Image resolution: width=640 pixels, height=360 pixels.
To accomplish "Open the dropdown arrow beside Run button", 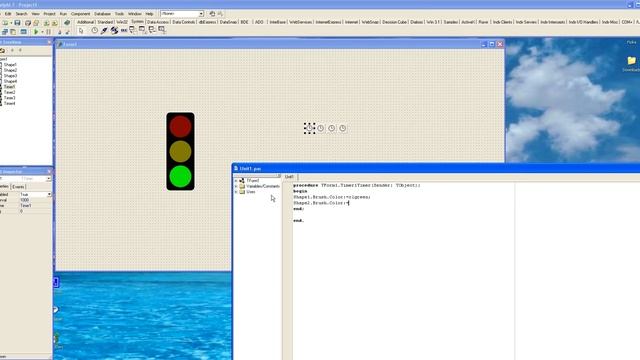I will [42, 31].
